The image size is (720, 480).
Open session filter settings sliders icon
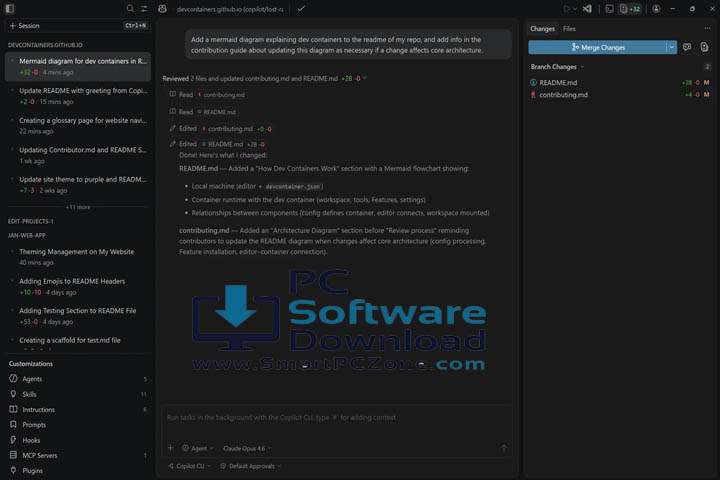pyautogui.click(x=144, y=9)
